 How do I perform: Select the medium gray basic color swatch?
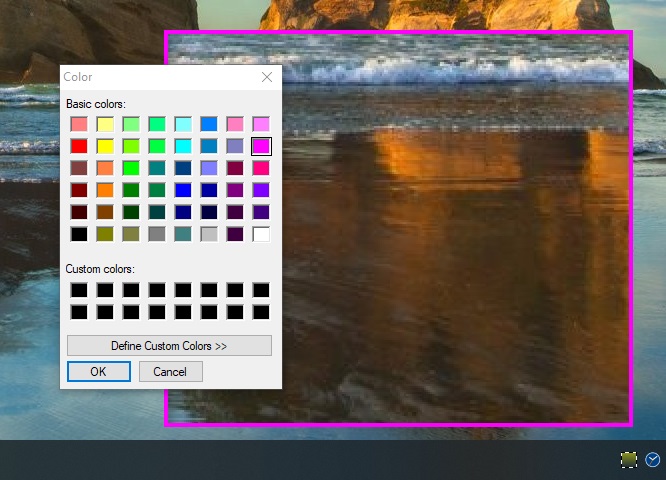tap(157, 234)
